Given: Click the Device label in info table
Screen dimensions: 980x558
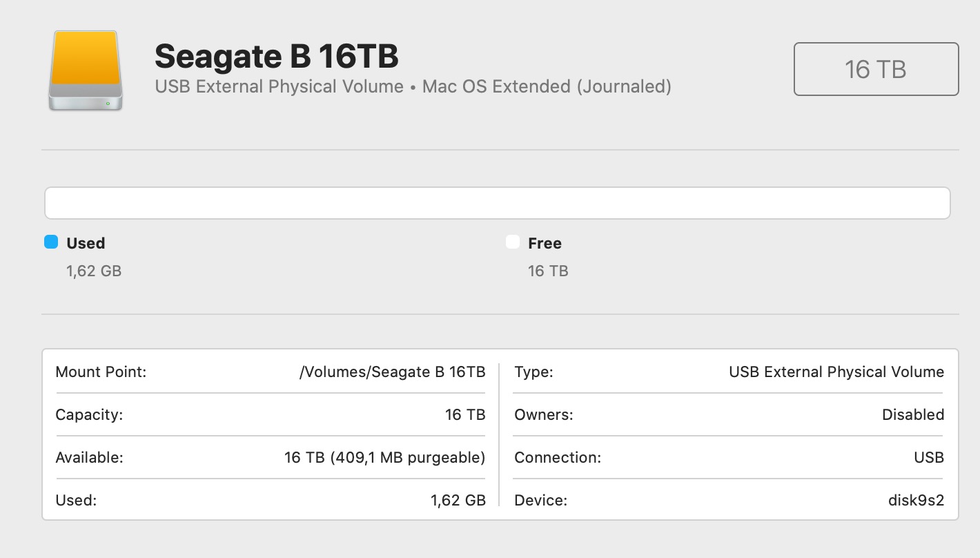Looking at the screenshot, I should click(540, 501).
